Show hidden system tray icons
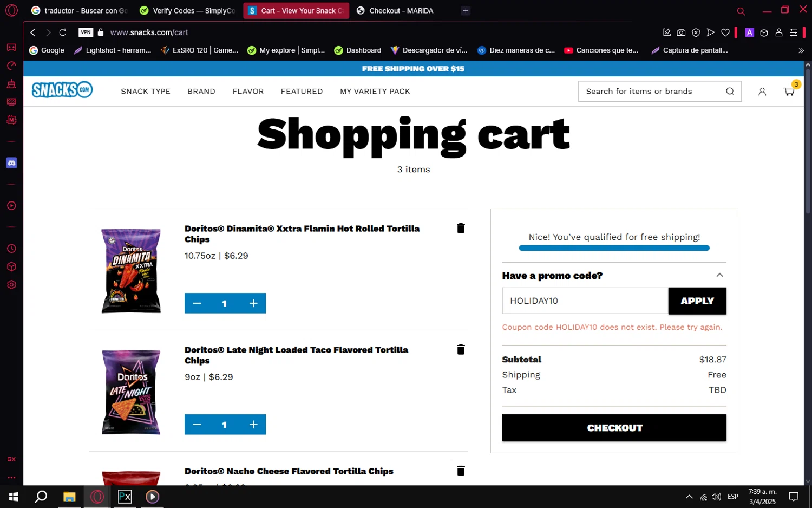Image resolution: width=812 pixels, height=508 pixels. click(x=689, y=497)
